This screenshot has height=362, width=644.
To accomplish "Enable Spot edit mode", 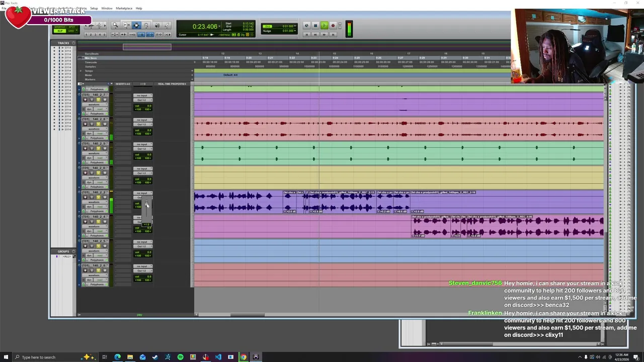I will 72,27.
